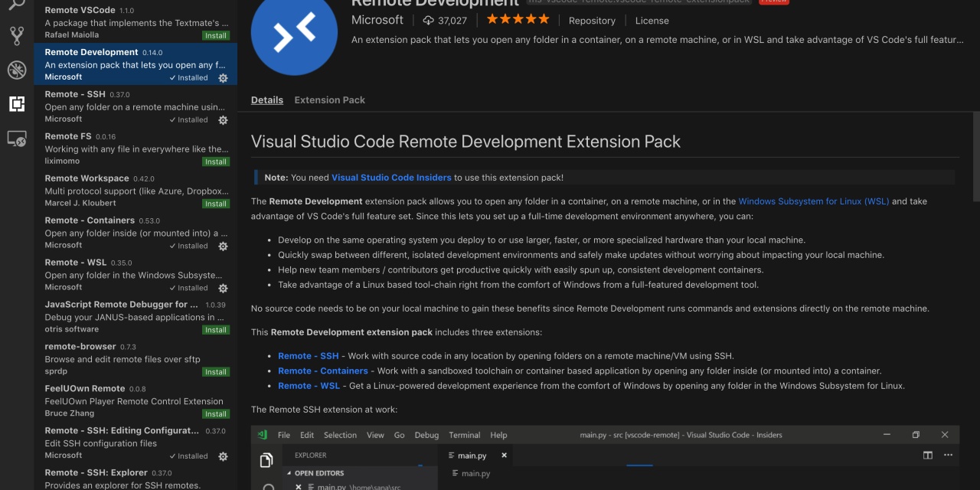The height and width of the screenshot is (490, 980).
Task: Open manage gear menu for Remote - WSL
Action: (222, 289)
